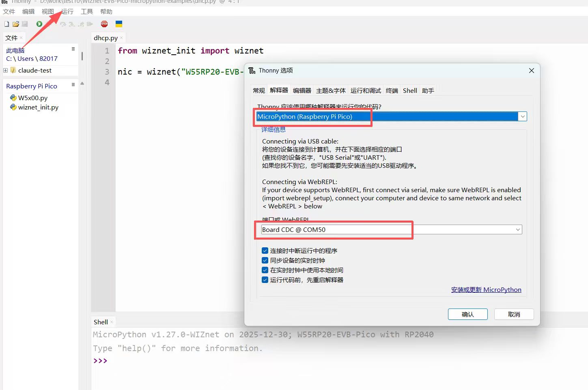Image resolution: width=588 pixels, height=390 pixels.
Task: Open the 文件 menu in the menu bar
Action: [9, 12]
